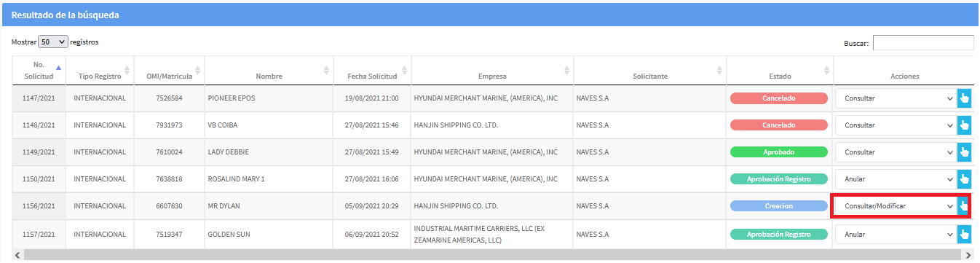Screen dimensions: 980x263
Task: Click hand action icon for VB COIBA
Action: click(965, 125)
